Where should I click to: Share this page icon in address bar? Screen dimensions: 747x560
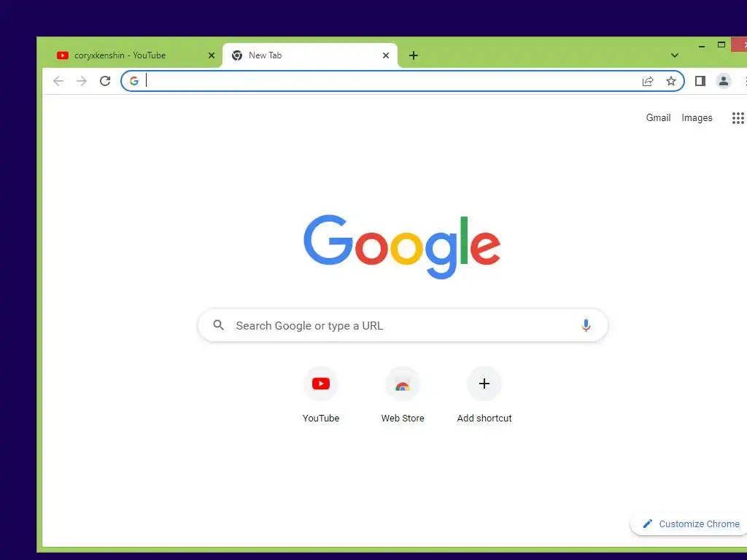[x=648, y=81]
